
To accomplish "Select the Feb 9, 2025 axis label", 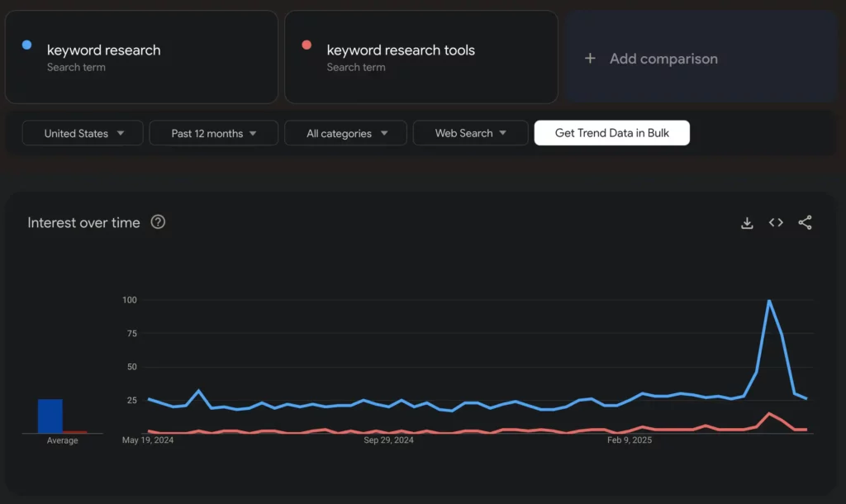I will pos(630,440).
